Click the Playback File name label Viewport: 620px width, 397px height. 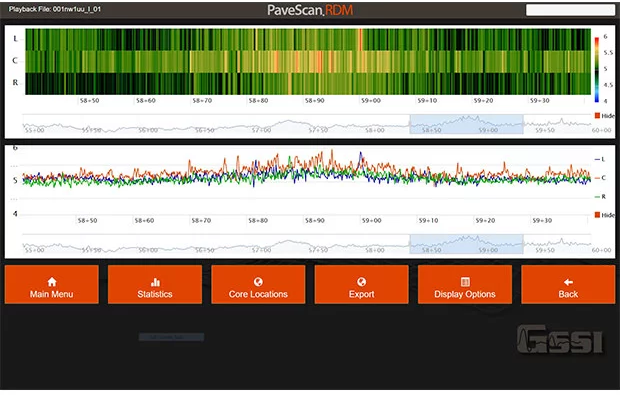tap(55, 9)
